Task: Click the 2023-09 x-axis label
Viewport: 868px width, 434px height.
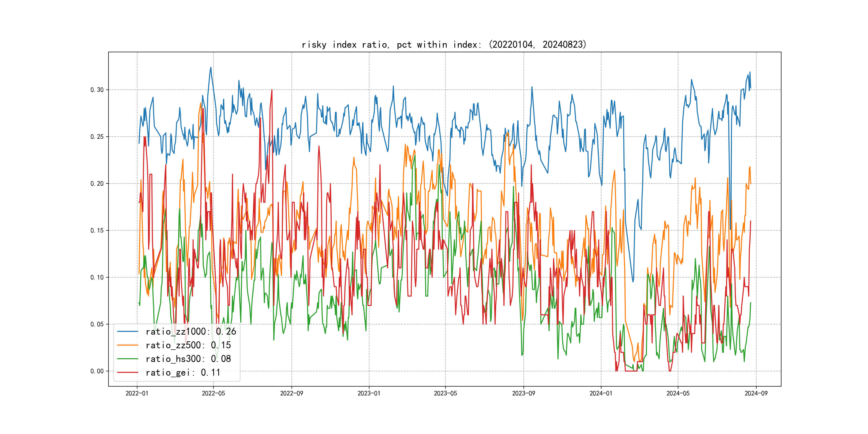Action: (523, 394)
